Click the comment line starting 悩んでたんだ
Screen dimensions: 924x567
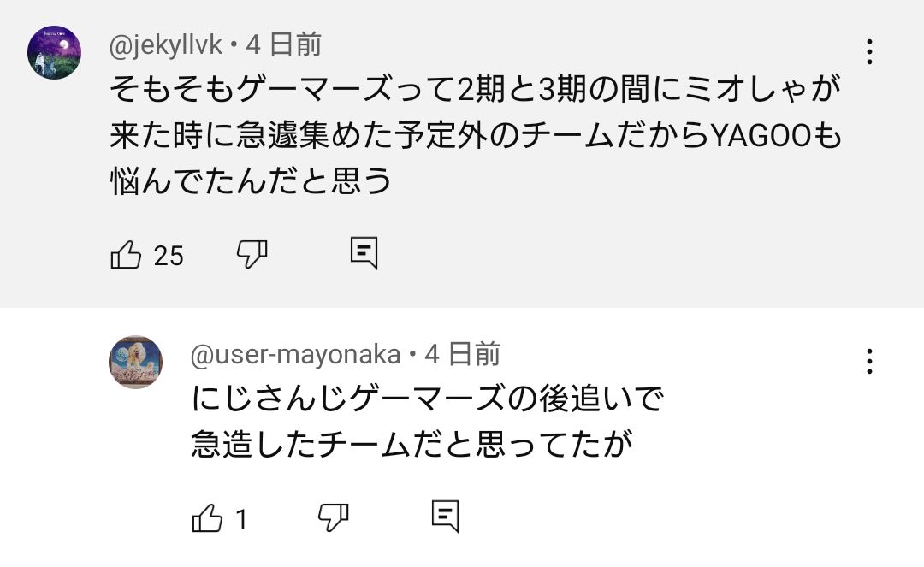point(252,180)
